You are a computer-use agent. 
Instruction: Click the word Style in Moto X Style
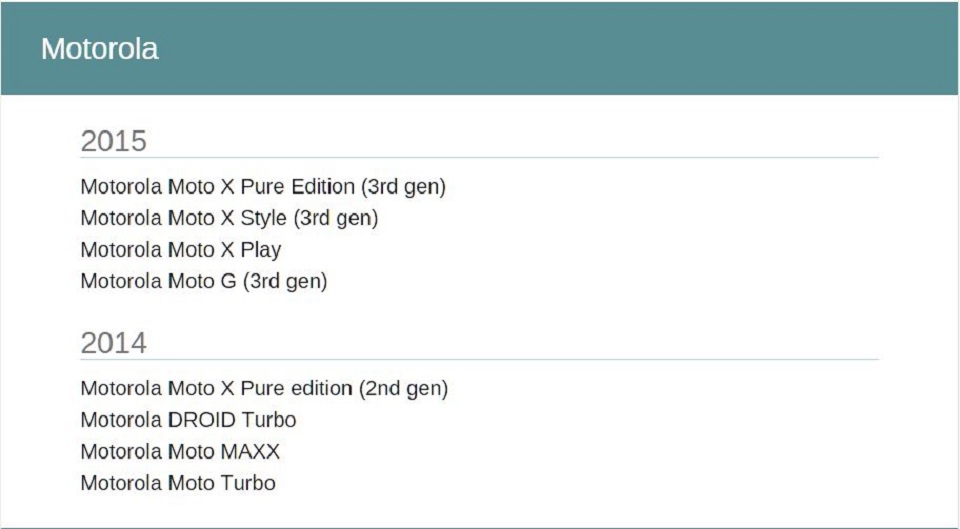pyautogui.click(x=263, y=218)
